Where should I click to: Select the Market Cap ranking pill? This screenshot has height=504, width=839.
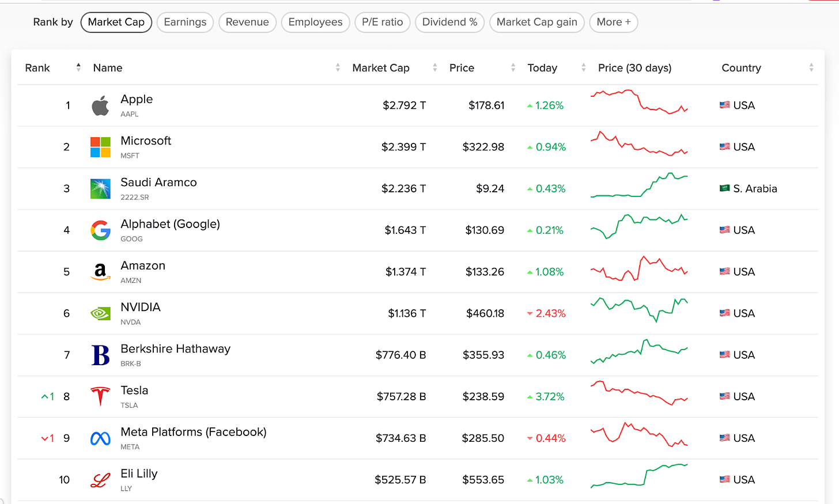click(116, 22)
